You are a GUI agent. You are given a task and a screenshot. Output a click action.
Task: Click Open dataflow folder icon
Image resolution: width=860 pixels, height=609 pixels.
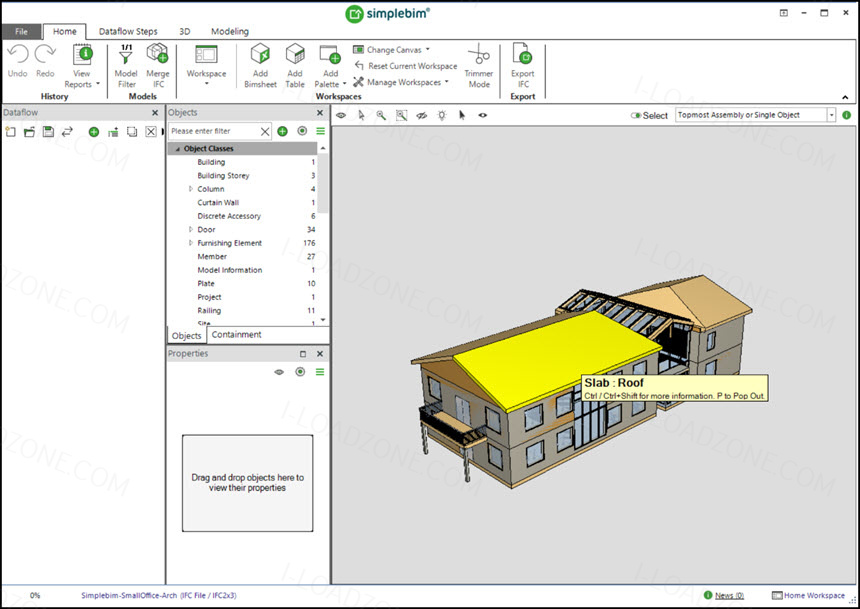pos(29,132)
